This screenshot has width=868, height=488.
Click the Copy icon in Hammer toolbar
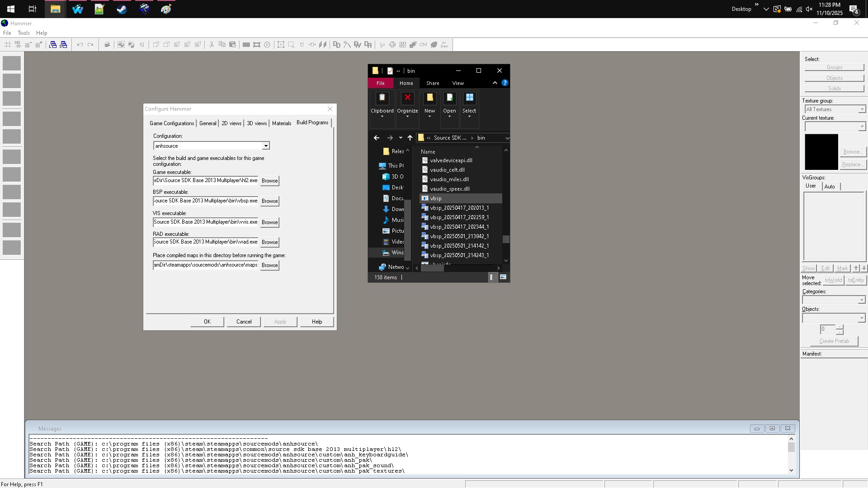point(222,45)
